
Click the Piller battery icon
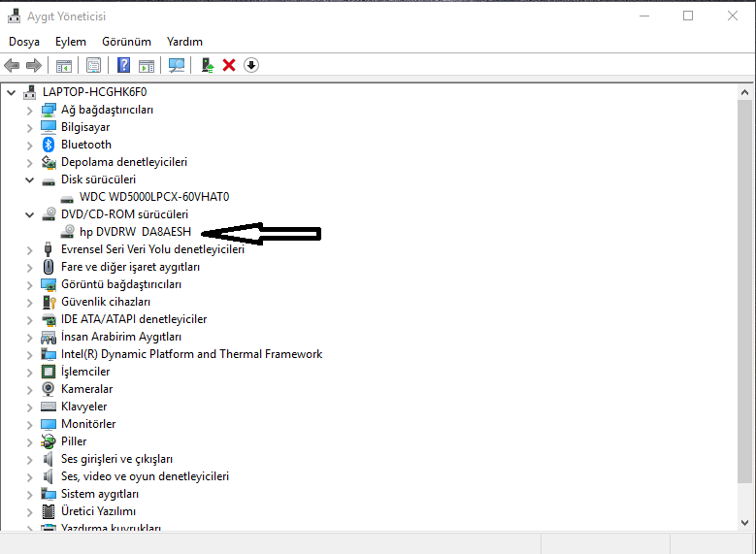click(49, 441)
